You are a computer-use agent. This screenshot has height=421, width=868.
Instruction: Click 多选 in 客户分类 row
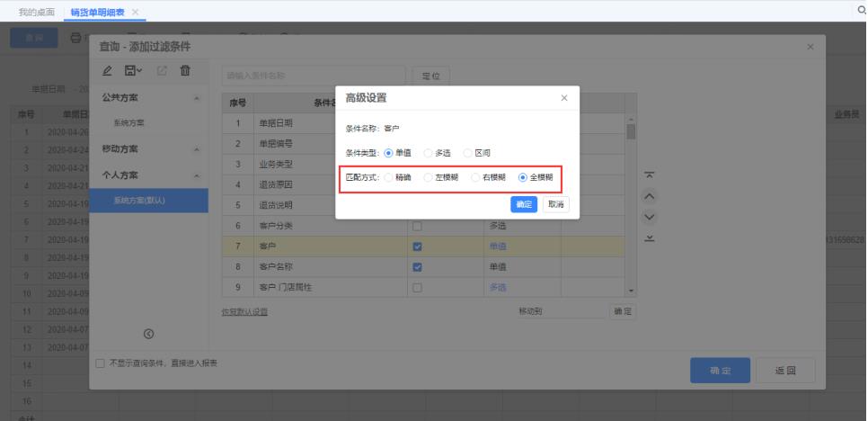tap(498, 226)
